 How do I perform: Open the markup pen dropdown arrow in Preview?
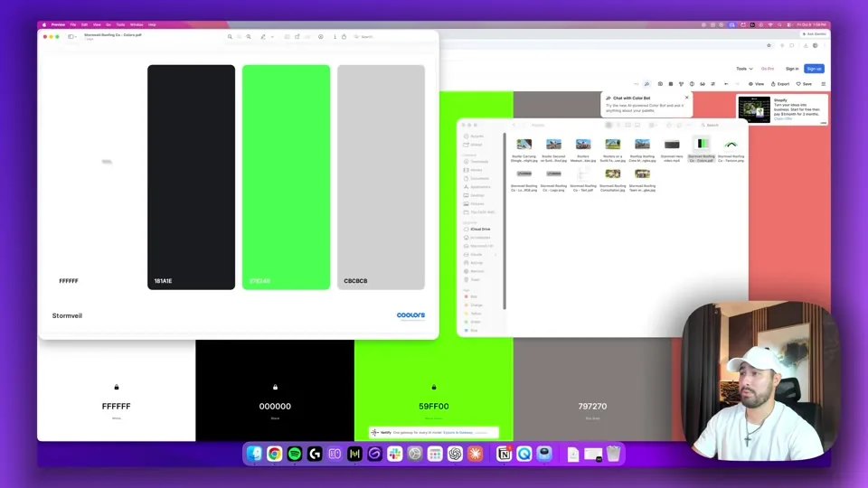[x=272, y=36]
